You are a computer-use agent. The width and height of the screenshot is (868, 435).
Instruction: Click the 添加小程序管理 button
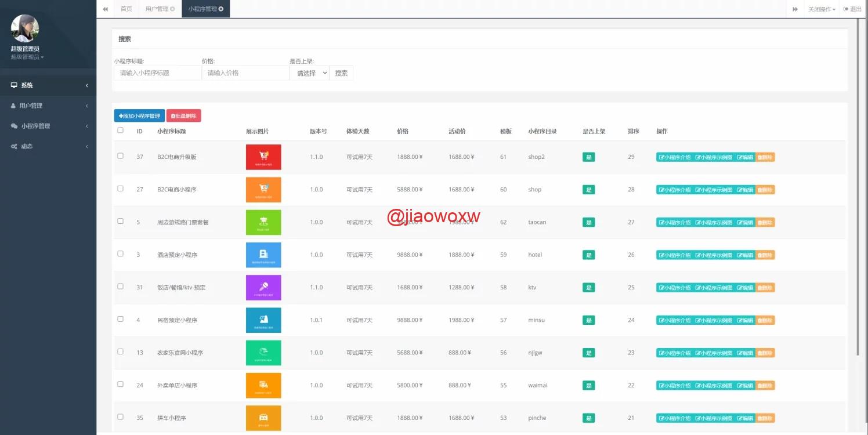pyautogui.click(x=139, y=116)
